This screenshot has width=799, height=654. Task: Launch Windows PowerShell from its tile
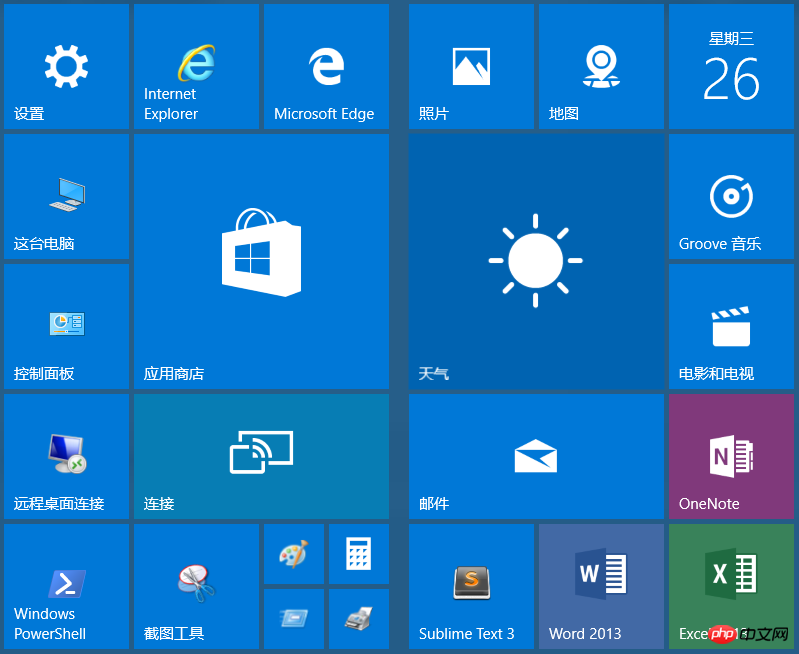[x=66, y=586]
